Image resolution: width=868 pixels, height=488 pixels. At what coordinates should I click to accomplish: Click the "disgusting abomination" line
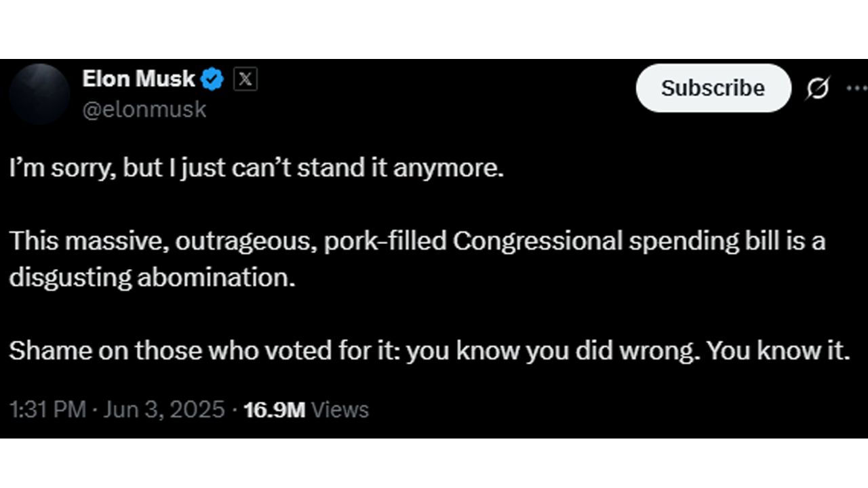tap(153, 279)
